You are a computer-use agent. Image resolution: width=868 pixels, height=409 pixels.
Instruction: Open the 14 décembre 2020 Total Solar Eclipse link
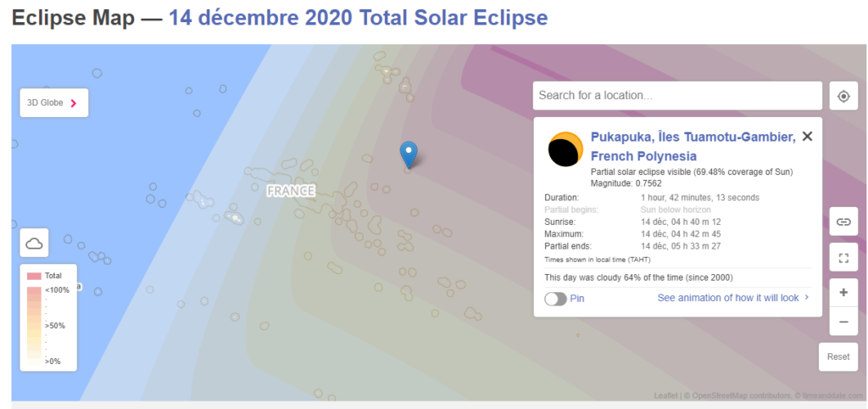(x=359, y=18)
